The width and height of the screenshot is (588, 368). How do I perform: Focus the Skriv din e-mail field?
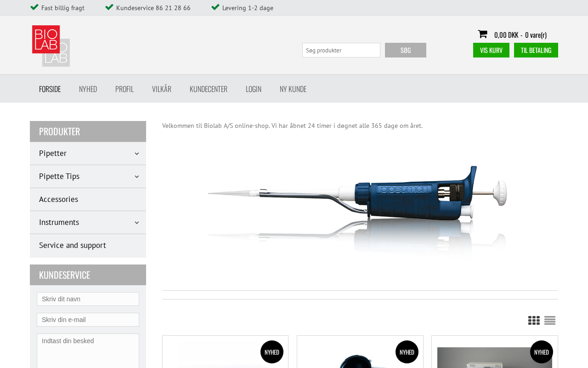pyautogui.click(x=88, y=320)
